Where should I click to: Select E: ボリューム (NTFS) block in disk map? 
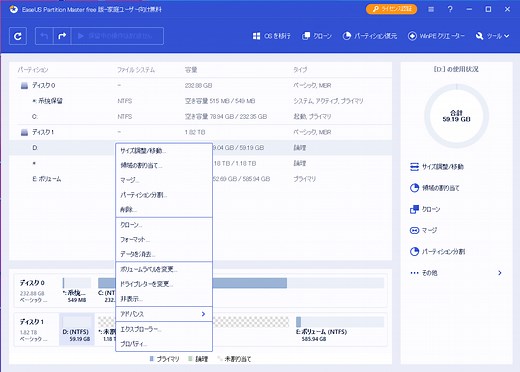click(x=339, y=329)
